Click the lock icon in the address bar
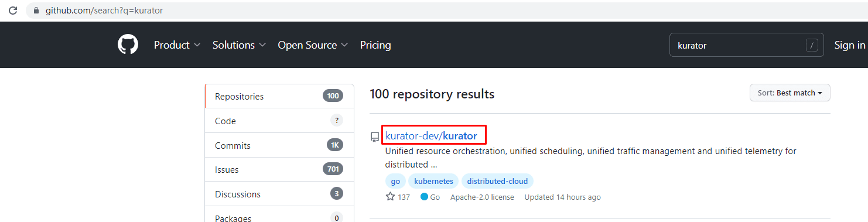868x222 pixels. 36,11
